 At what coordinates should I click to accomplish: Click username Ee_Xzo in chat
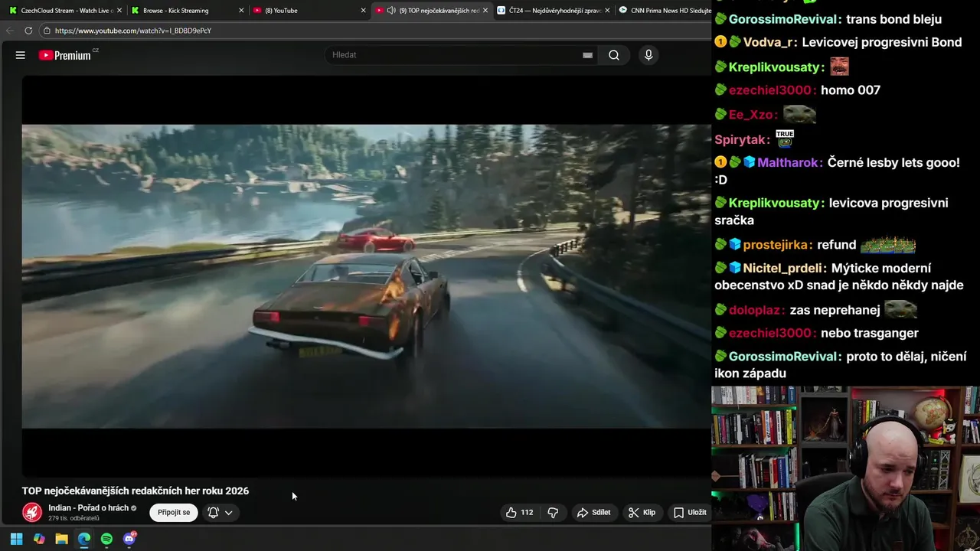(751, 115)
